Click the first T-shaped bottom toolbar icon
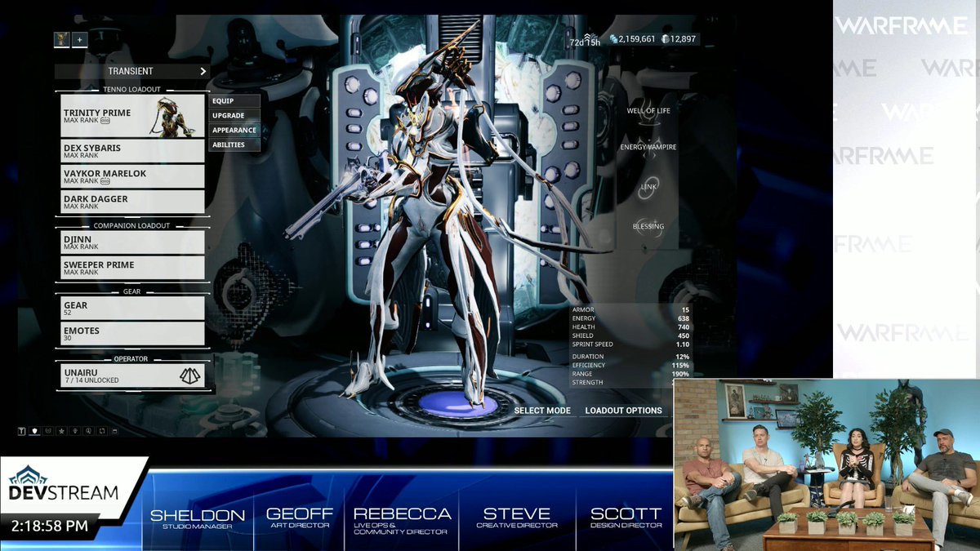980x551 pixels. pyautogui.click(x=22, y=430)
